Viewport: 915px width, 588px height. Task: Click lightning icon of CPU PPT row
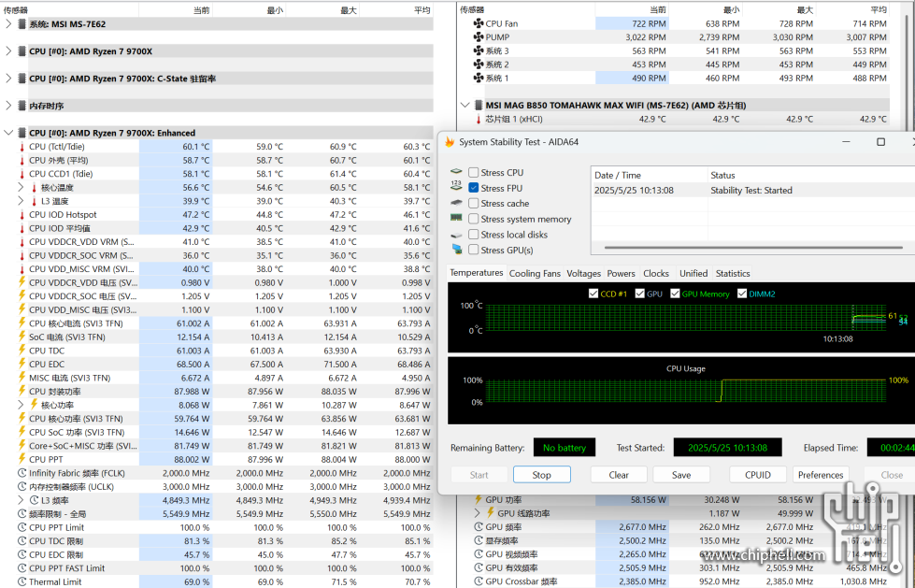pyautogui.click(x=22, y=459)
